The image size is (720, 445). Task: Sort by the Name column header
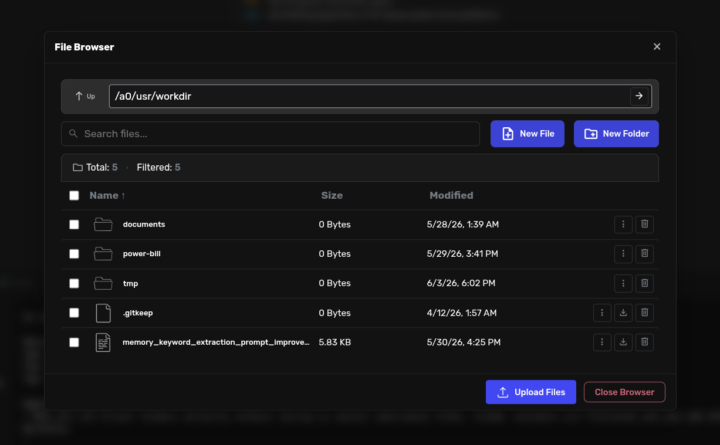[107, 196]
